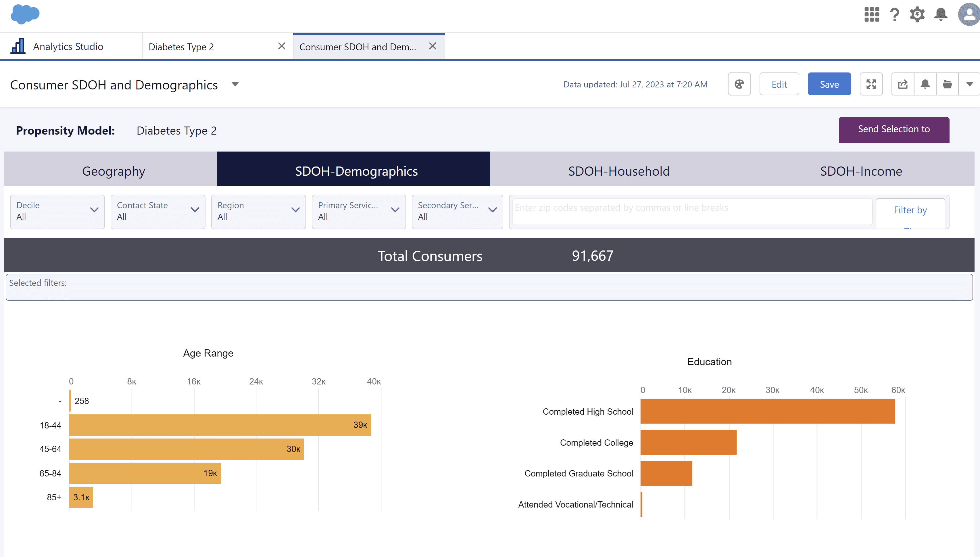
Task: Open the Secondary Service filter dropdown
Action: point(457,212)
